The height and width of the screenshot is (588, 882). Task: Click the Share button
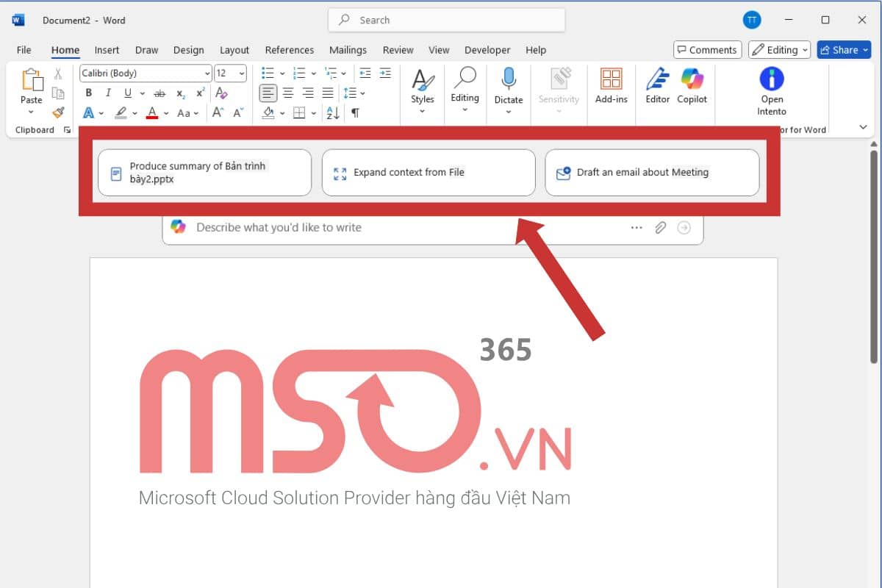[x=844, y=50]
